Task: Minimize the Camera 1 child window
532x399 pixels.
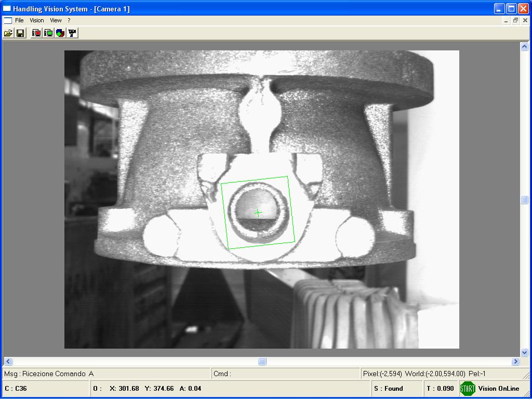Action: coord(506,21)
